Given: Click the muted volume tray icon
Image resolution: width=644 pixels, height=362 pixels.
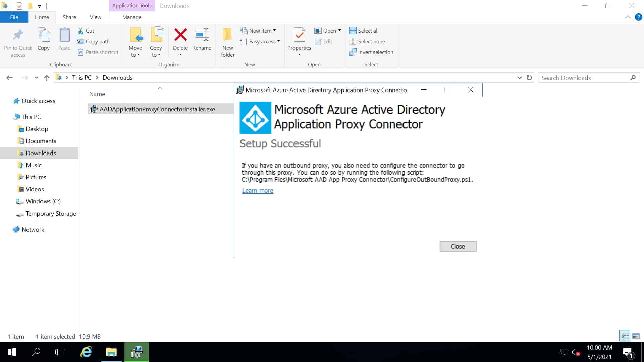Looking at the screenshot, I should (x=576, y=352).
